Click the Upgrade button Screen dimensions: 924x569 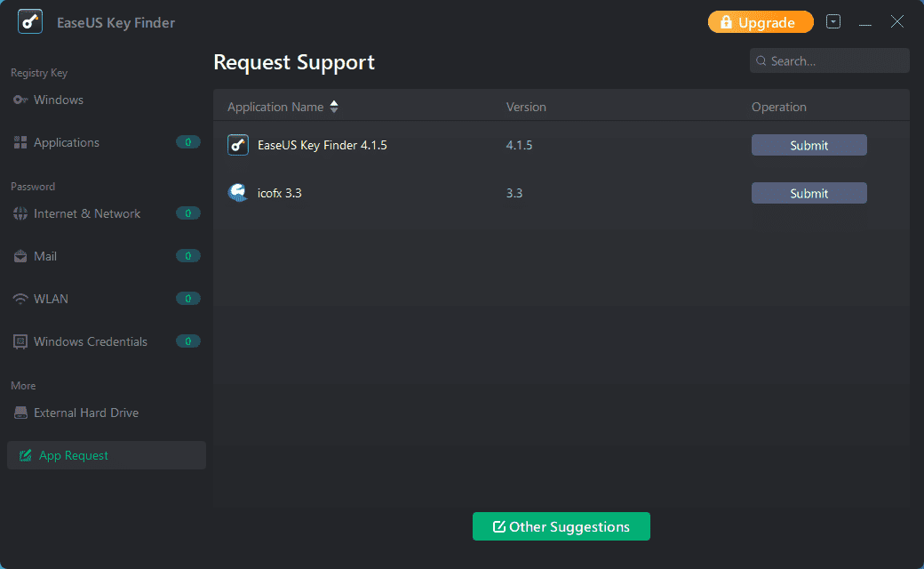click(761, 22)
